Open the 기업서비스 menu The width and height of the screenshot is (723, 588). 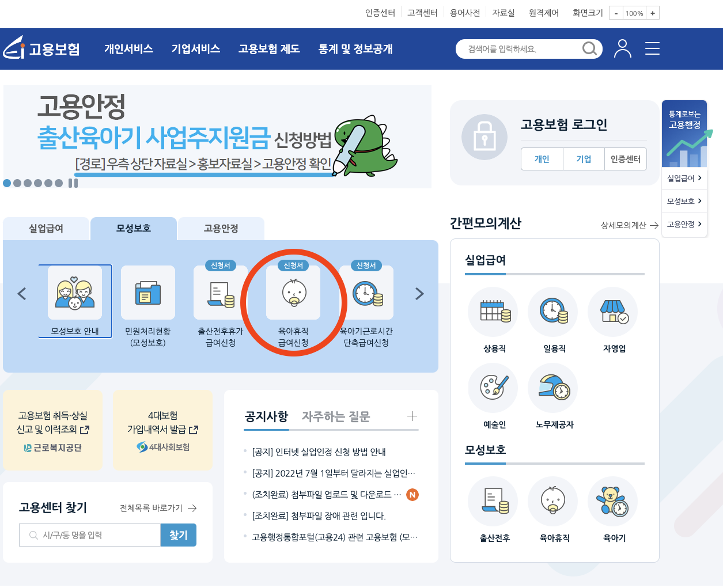pos(196,49)
